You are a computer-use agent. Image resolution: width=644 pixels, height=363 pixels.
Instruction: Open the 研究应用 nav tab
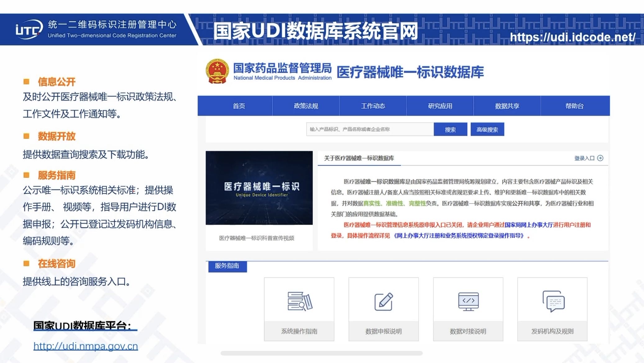[x=440, y=106]
